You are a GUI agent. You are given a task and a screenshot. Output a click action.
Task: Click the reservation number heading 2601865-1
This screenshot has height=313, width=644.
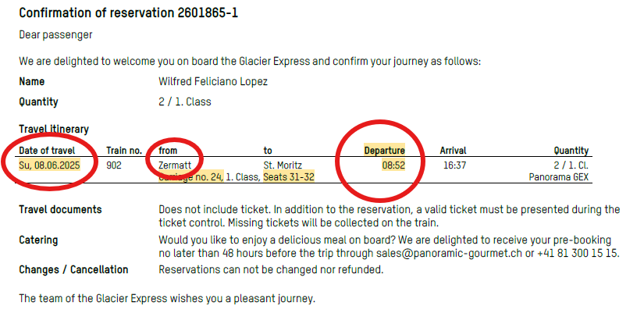tap(208, 12)
